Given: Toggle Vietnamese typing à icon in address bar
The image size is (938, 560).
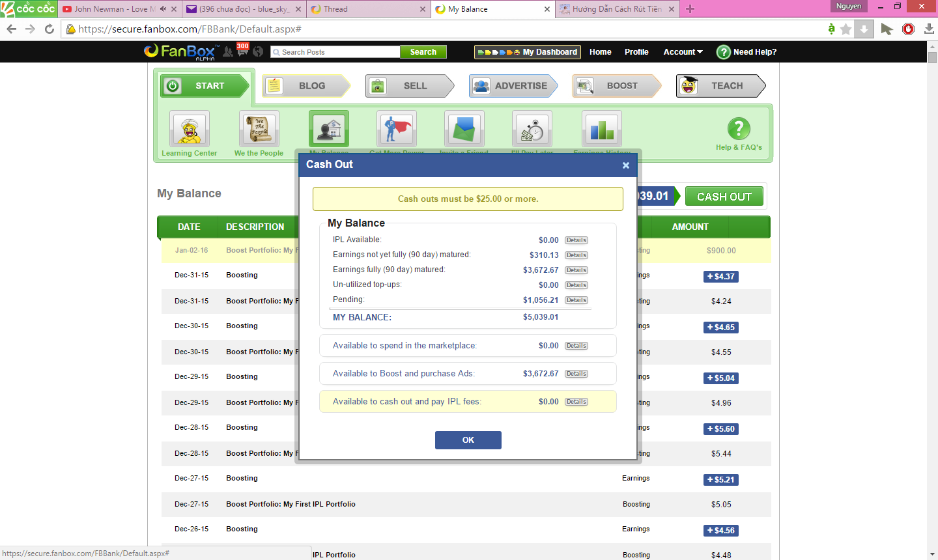Looking at the screenshot, I should [831, 29].
